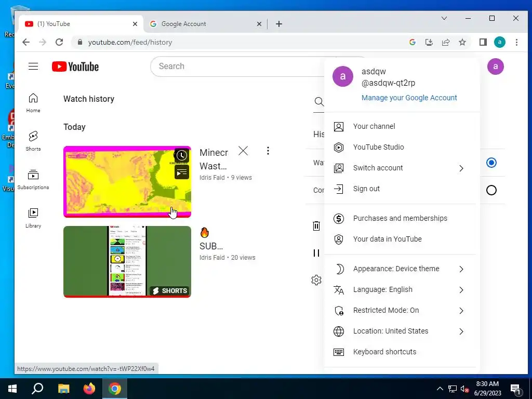Click the pause watch history icon
This screenshot has height=399, width=532.
tap(316, 253)
